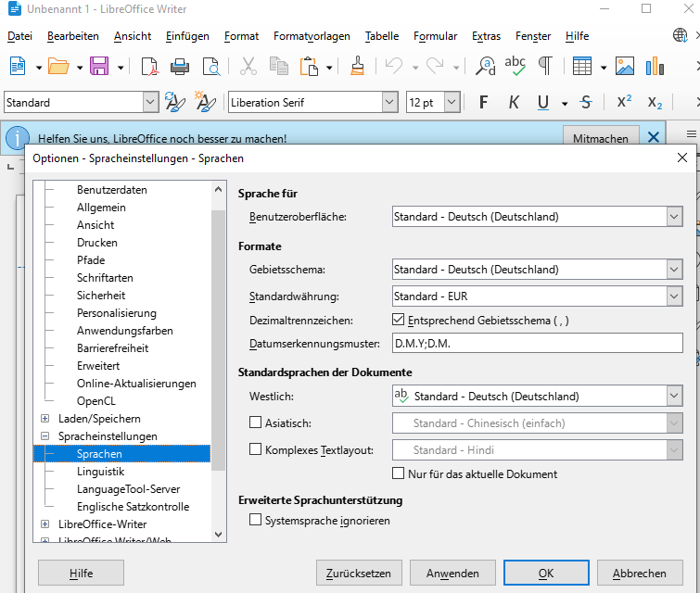Export directly as PDF icon
The height and width of the screenshot is (593, 700).
(149, 67)
